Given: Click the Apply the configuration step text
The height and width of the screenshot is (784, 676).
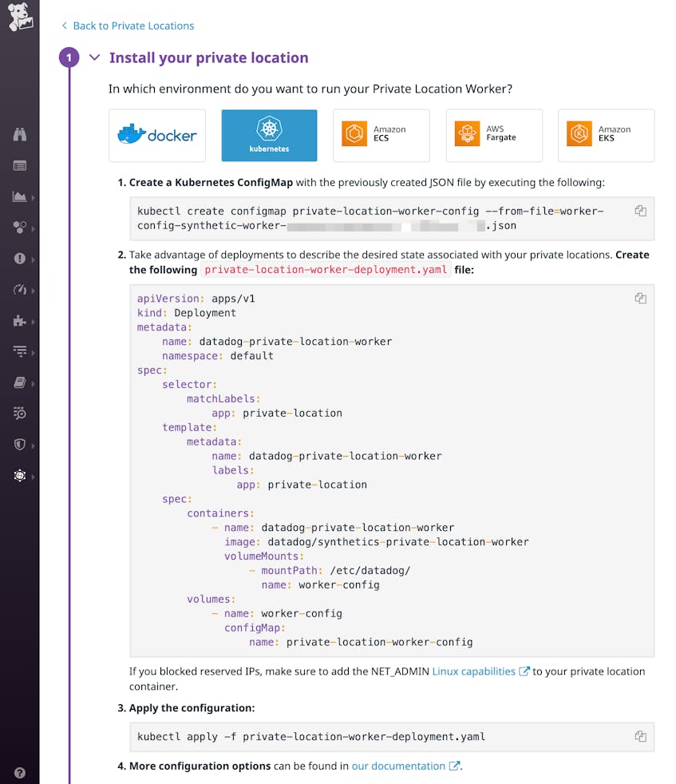Looking at the screenshot, I should point(192,708).
